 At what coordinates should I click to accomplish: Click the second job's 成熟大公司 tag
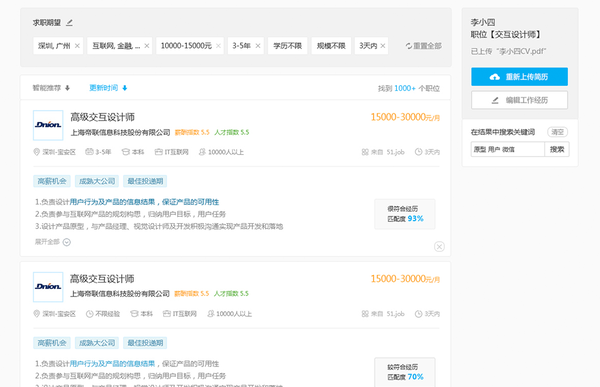(97, 343)
